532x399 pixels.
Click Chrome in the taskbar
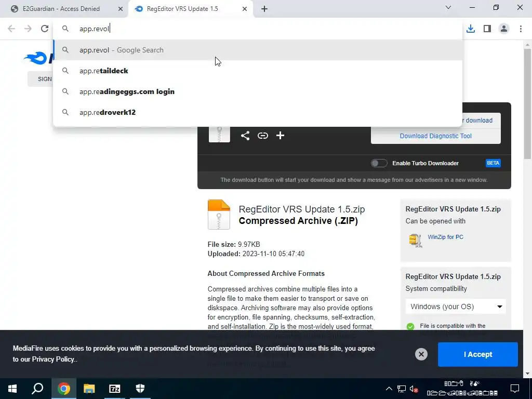(63, 389)
